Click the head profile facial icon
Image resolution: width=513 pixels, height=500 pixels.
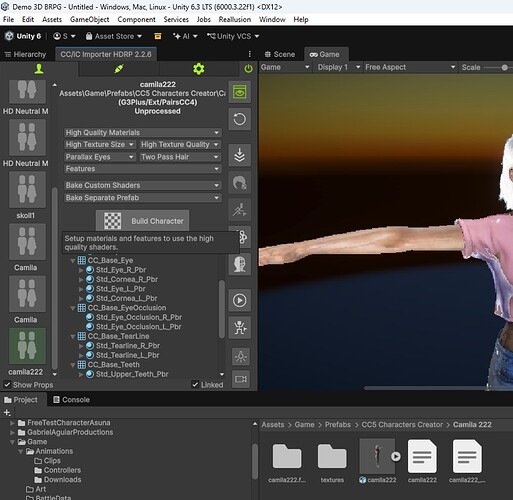240,264
